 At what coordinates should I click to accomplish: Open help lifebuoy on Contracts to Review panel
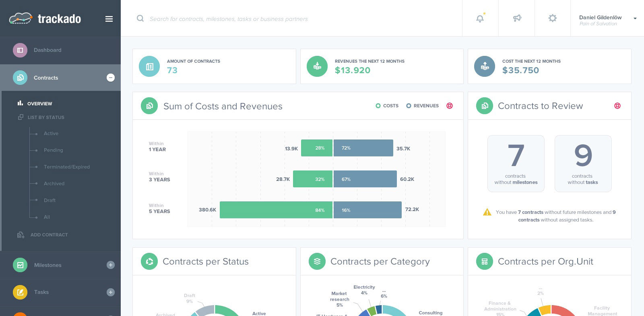coord(617,106)
